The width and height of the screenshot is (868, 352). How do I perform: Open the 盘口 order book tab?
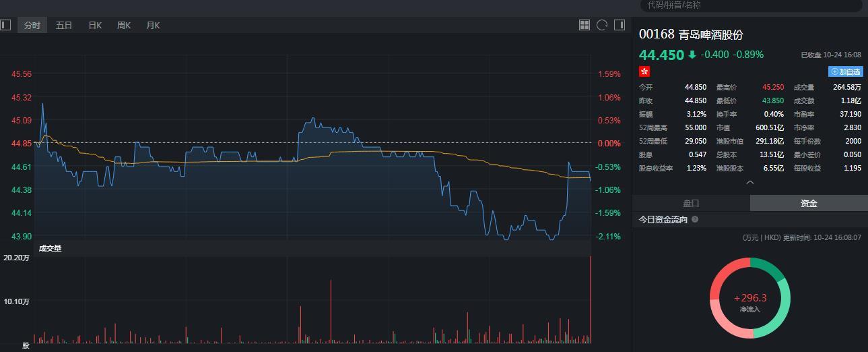pyautogui.click(x=691, y=203)
